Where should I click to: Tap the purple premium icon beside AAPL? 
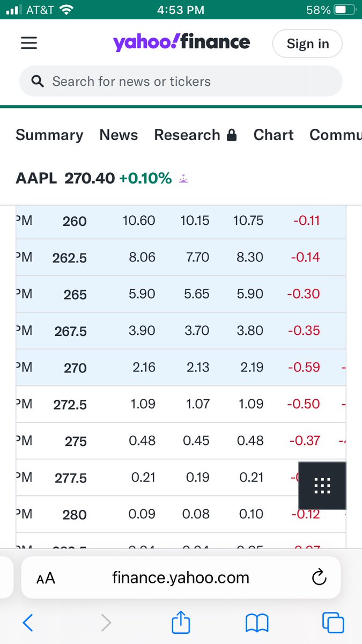(183, 179)
